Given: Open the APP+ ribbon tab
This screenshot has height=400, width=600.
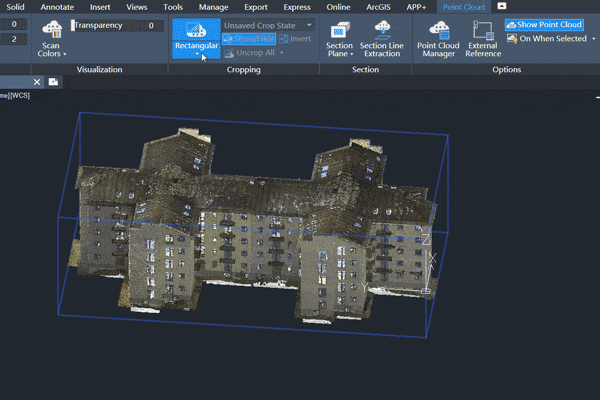Looking at the screenshot, I should 416,7.
